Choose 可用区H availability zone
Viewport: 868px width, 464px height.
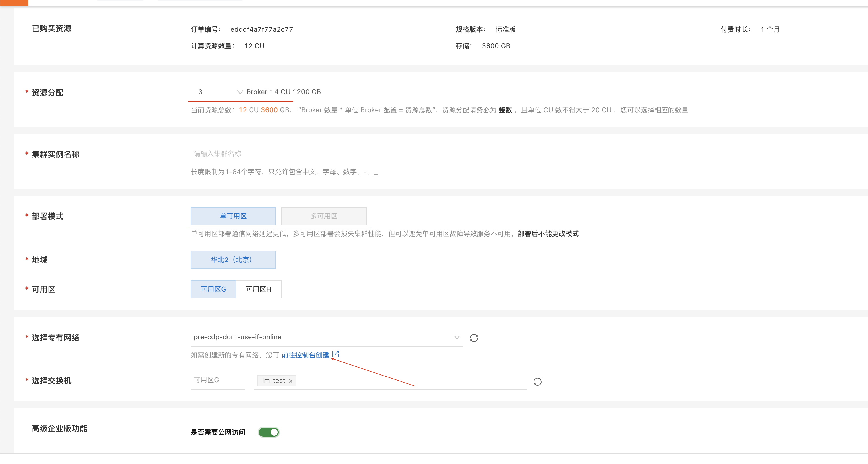[259, 289]
